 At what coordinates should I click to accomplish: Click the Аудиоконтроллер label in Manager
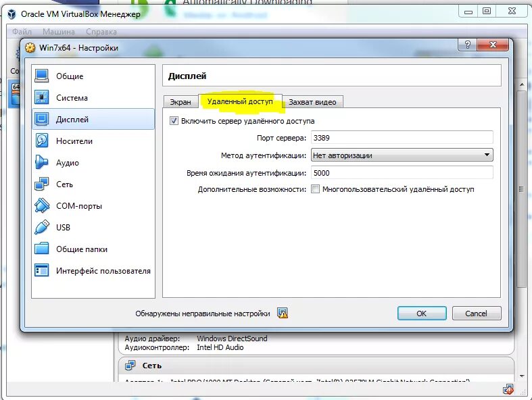pyautogui.click(x=157, y=347)
